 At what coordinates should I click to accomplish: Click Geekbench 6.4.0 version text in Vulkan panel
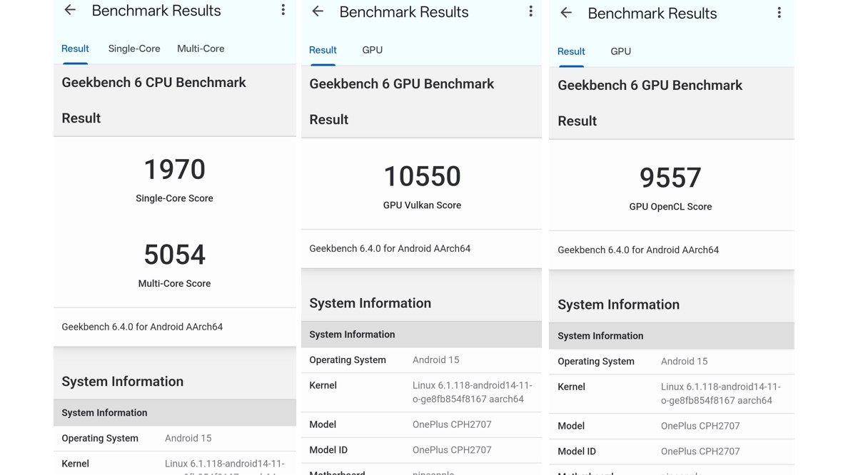[x=390, y=248]
